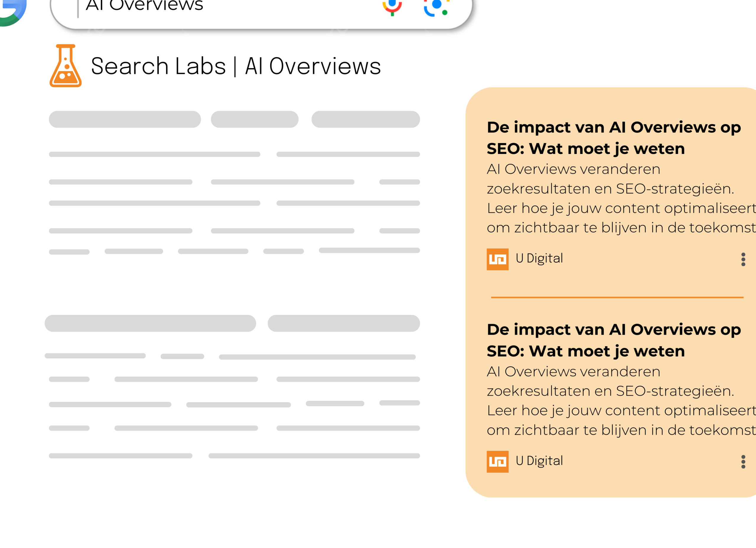This screenshot has width=756, height=548.
Task: Open first article title about AI Overviews
Action: tap(614, 138)
